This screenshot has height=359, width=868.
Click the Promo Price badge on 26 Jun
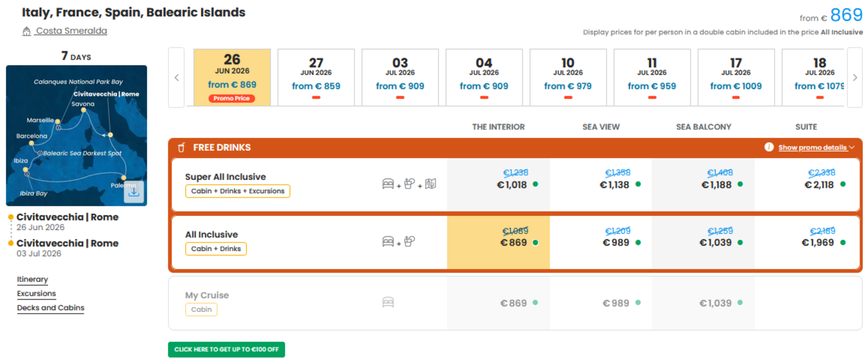point(231,98)
